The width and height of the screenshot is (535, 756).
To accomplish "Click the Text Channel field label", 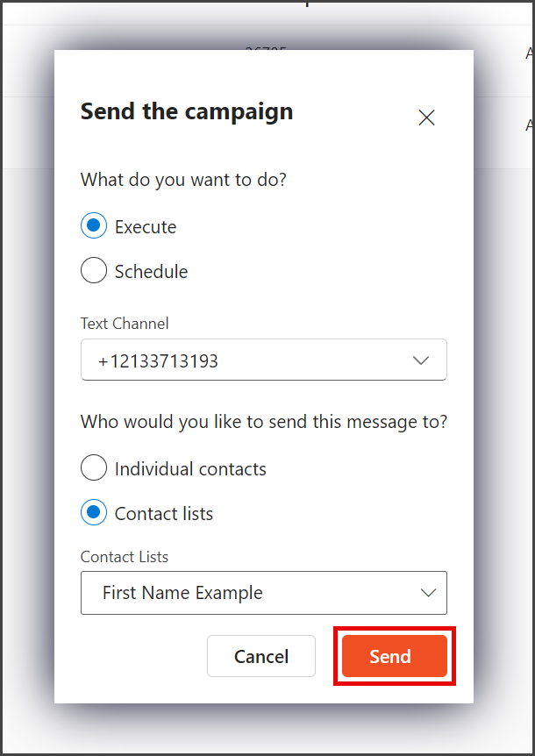I will tap(125, 323).
